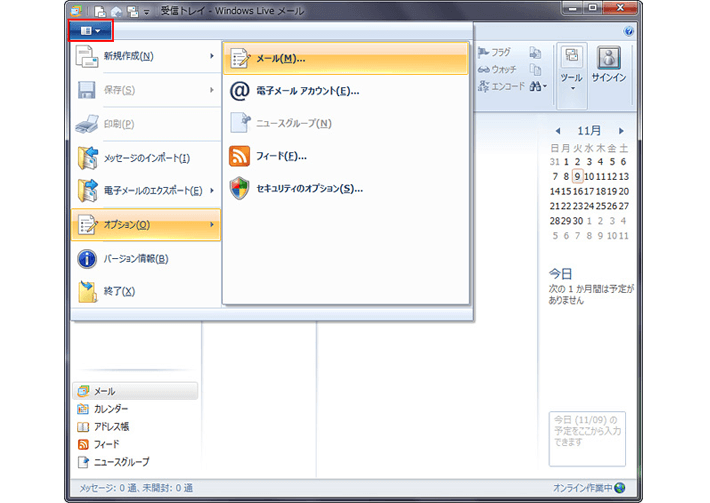This screenshot has width=710, height=503.
Task: Click the help icon at top right
Action: (x=629, y=31)
